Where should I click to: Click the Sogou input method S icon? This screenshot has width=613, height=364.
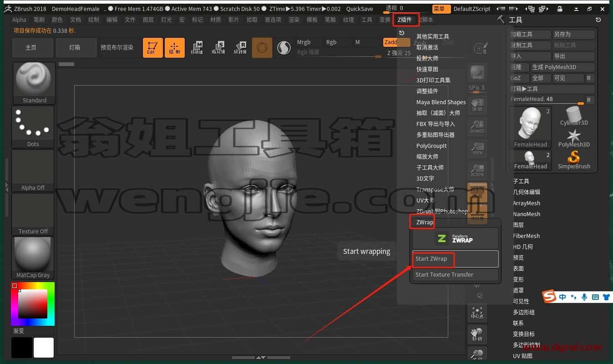click(550, 297)
